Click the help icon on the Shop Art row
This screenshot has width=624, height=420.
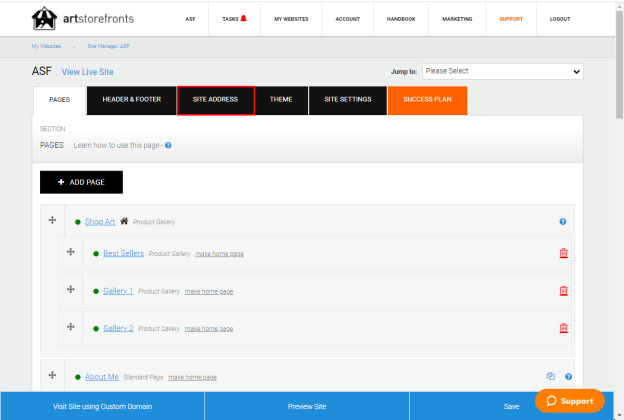tap(563, 222)
